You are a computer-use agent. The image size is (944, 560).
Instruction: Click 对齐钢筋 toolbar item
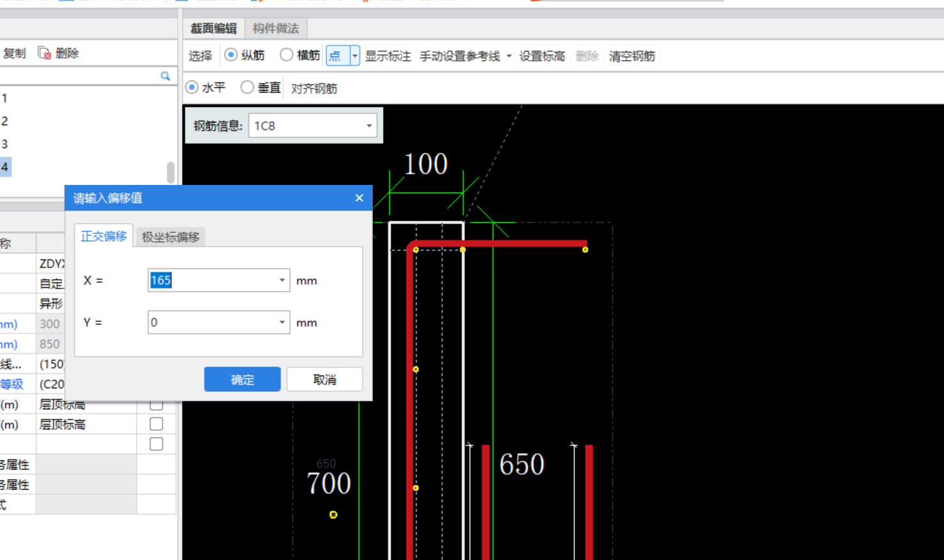314,88
